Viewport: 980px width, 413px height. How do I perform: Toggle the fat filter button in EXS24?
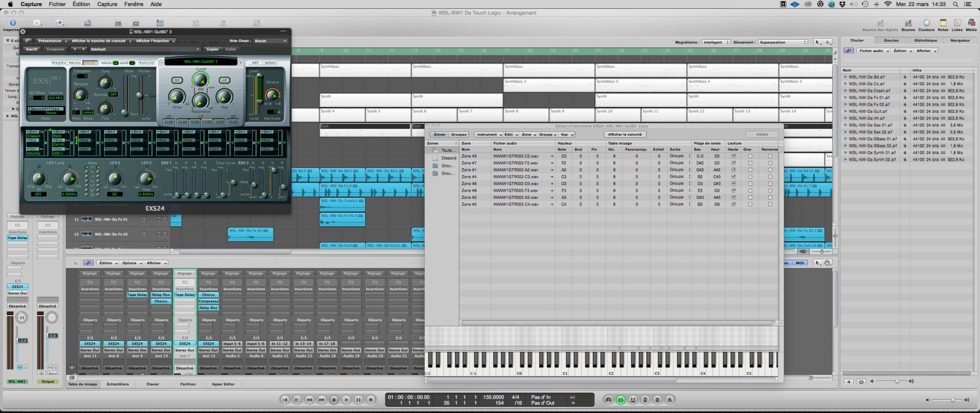[x=177, y=80]
